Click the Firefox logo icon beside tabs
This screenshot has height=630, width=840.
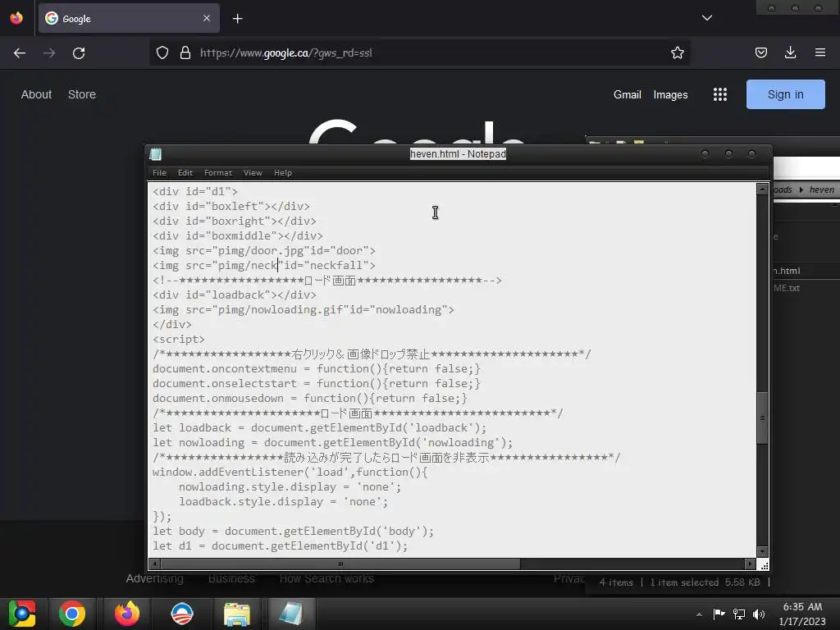(16, 18)
